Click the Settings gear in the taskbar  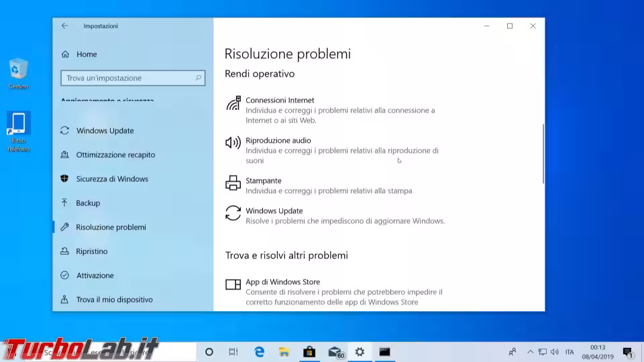360,352
